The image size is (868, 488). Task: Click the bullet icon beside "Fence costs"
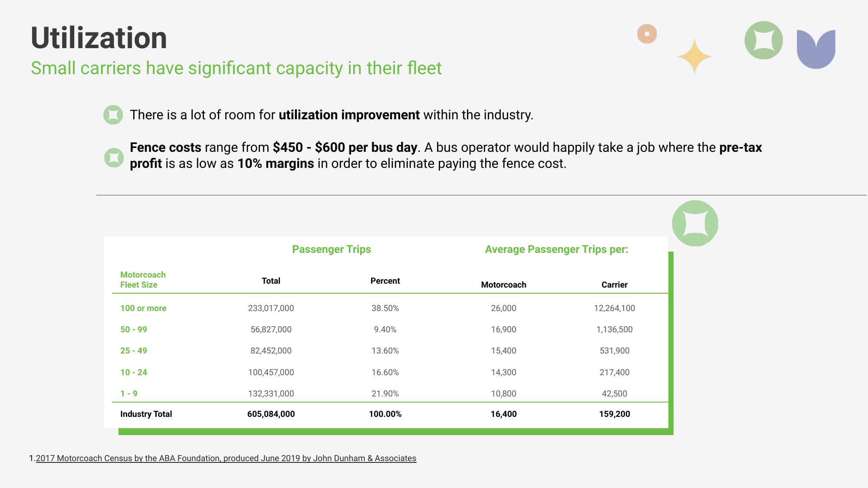coord(114,157)
